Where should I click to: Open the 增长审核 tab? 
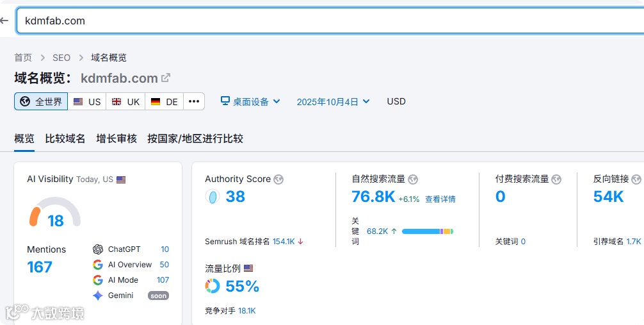pyautogui.click(x=117, y=138)
